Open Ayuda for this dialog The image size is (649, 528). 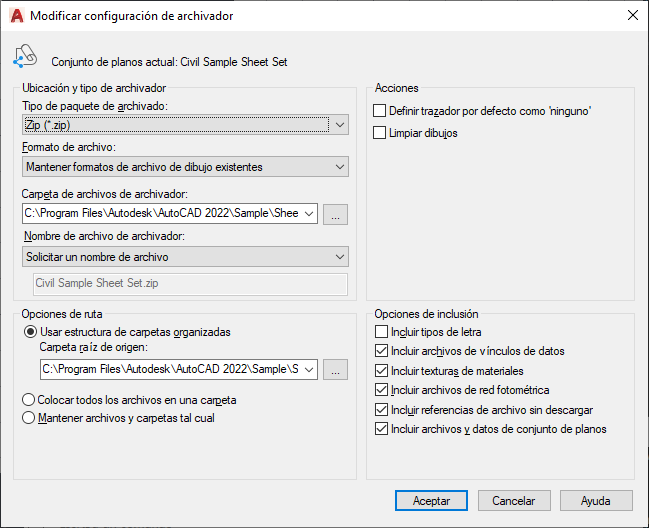click(x=596, y=501)
